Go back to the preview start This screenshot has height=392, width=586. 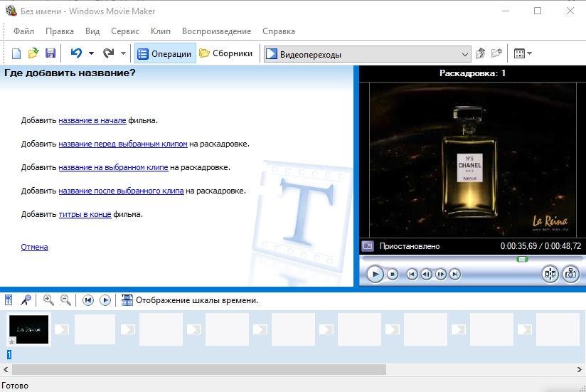[412, 275]
